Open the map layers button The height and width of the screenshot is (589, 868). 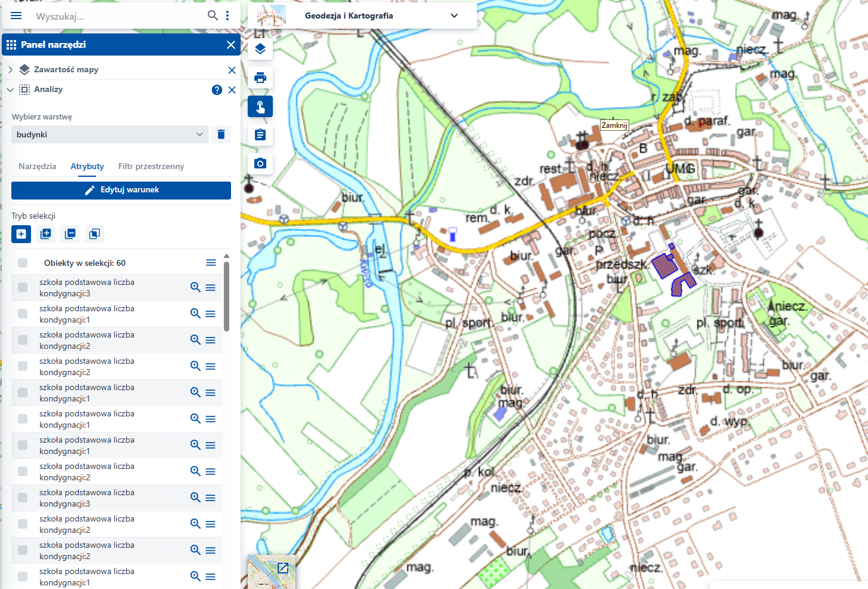(x=260, y=49)
